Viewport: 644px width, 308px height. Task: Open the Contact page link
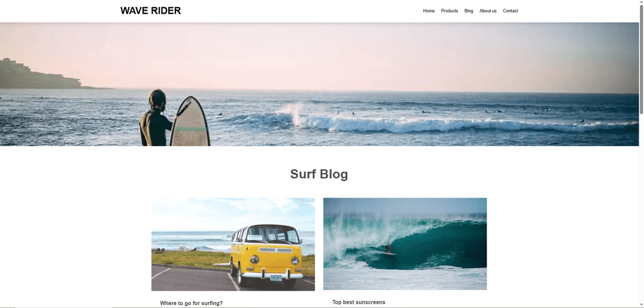coord(510,11)
